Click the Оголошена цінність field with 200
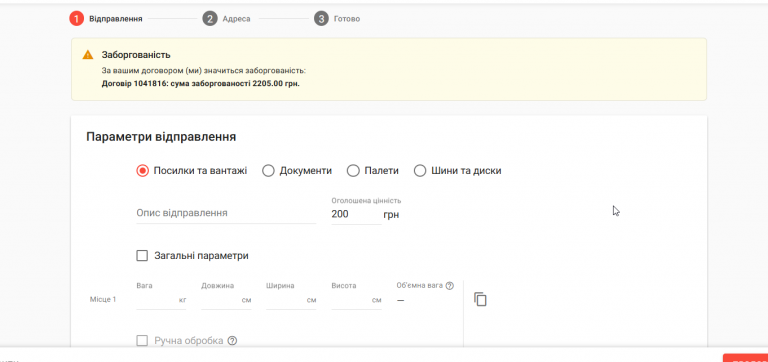This screenshot has height=362, width=768. pos(356,214)
